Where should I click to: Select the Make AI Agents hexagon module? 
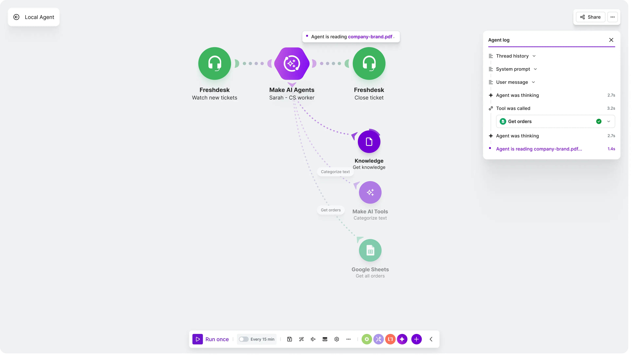click(292, 63)
